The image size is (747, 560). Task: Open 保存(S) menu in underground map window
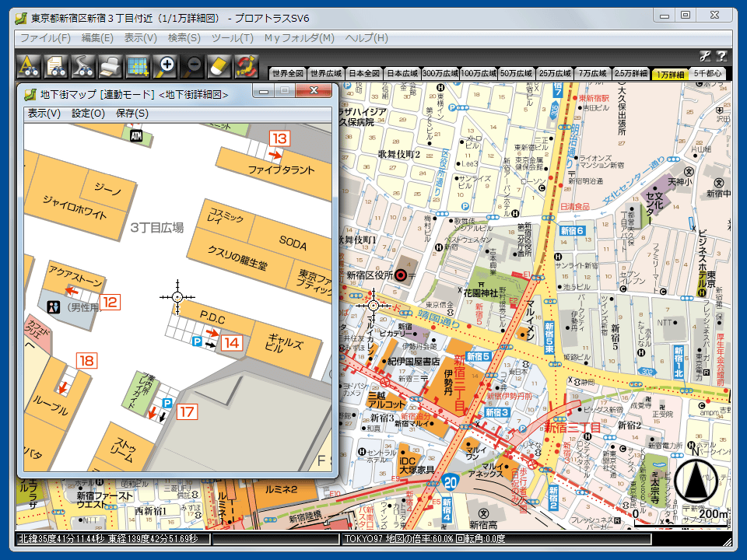pyautogui.click(x=132, y=114)
